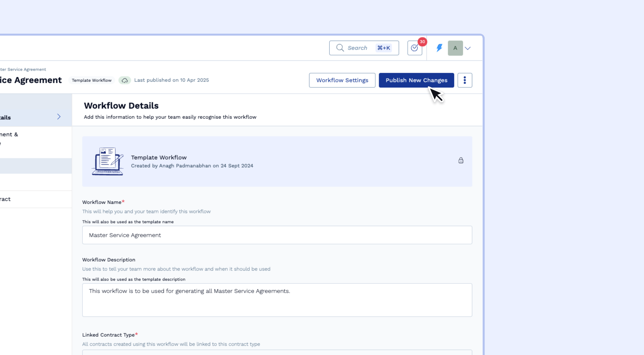Open search with the magnifier icon
Screen dimensions: 644x355
click(x=340, y=48)
